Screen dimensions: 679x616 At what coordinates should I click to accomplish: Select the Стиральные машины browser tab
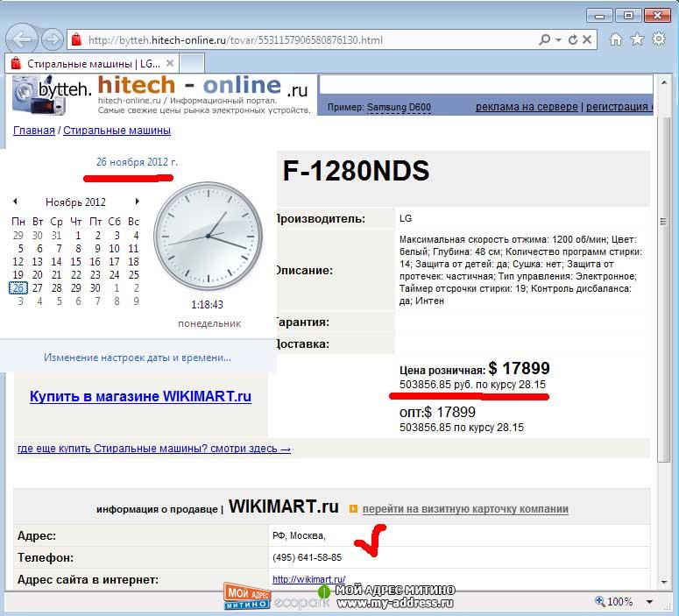(88, 63)
